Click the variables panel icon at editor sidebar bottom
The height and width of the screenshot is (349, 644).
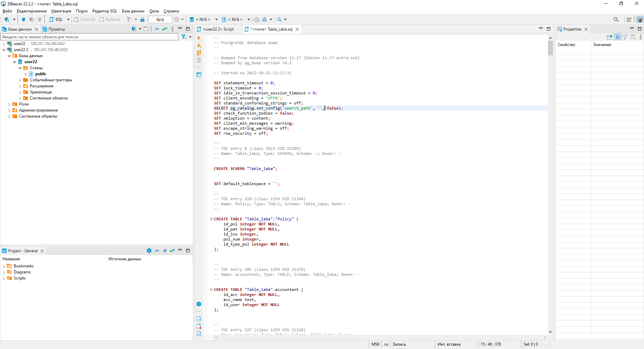click(199, 334)
